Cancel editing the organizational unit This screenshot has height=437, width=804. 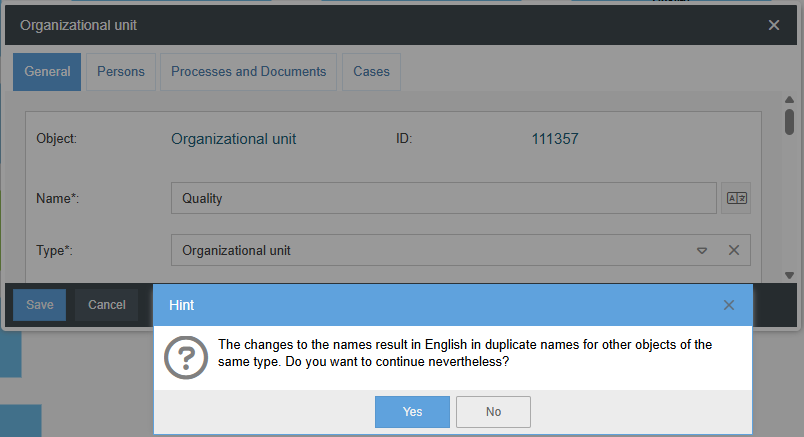coord(107,305)
